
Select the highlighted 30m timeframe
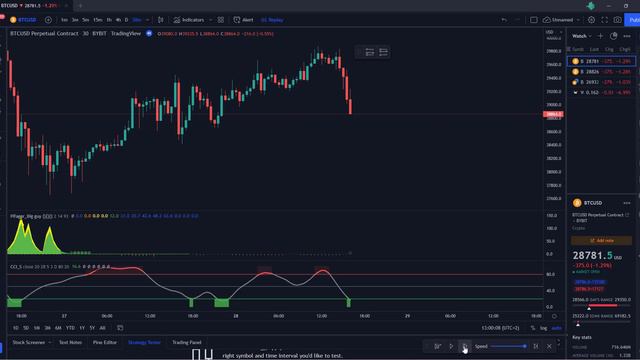[x=137, y=20]
